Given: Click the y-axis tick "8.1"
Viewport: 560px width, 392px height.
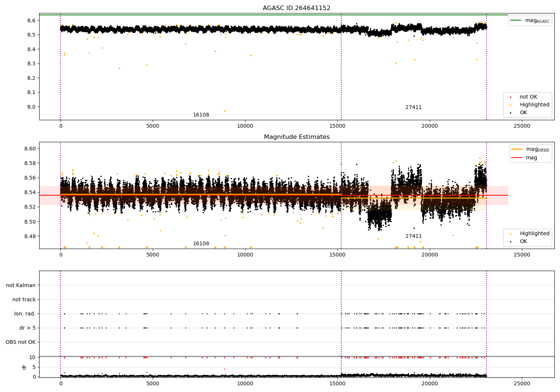Looking at the screenshot, I should [x=31, y=92].
